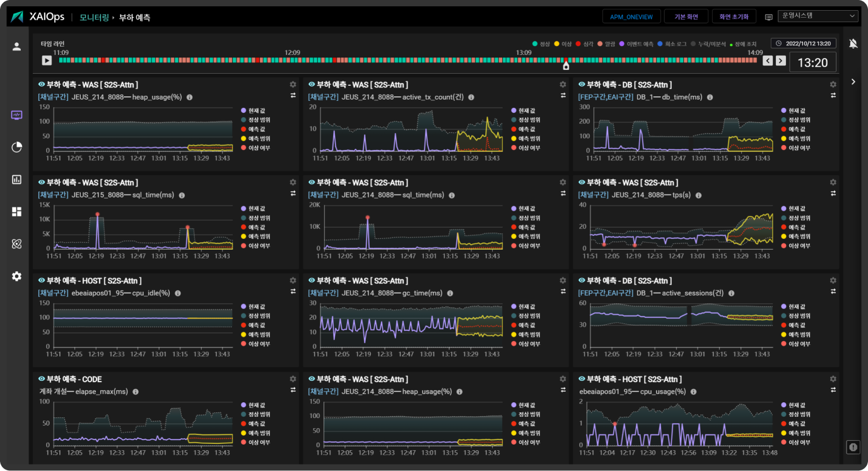This screenshot has width=868, height=471.
Task: Toggle 예측 범위 legend in tps(s) panel
Action: click(796, 236)
